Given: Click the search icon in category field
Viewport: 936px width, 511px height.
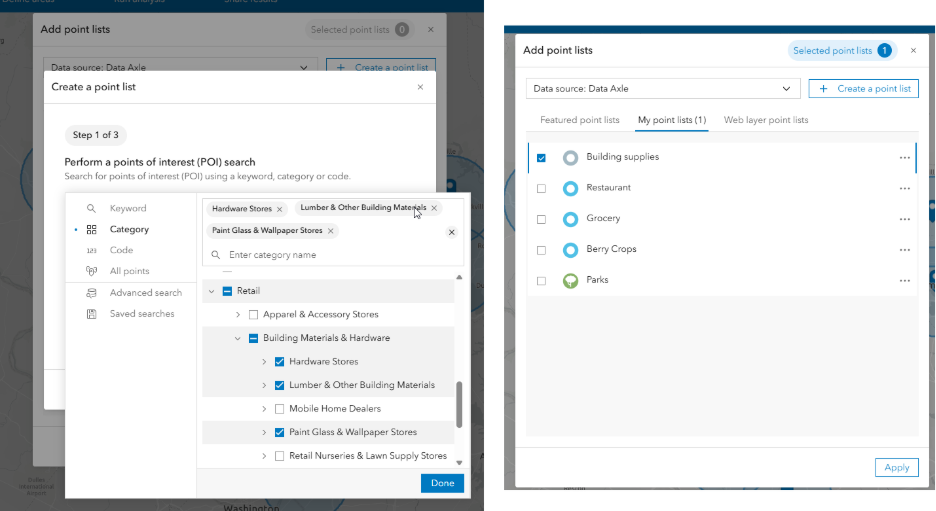Looking at the screenshot, I should coord(215,255).
